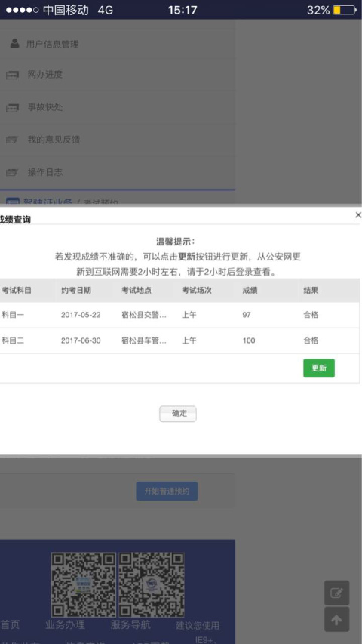Close the 成绩查询 dialog with X
Screen dimensions: 362x644
point(358,215)
